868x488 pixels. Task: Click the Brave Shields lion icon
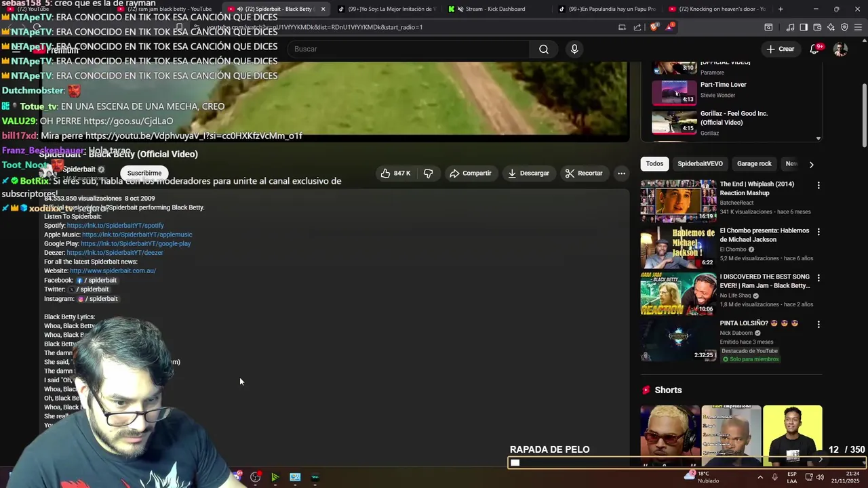(x=654, y=27)
